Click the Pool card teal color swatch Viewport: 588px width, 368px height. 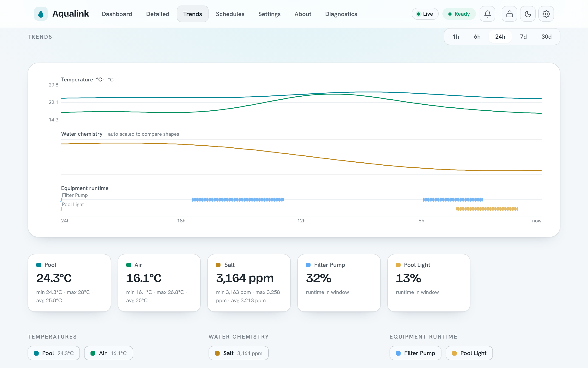click(39, 265)
